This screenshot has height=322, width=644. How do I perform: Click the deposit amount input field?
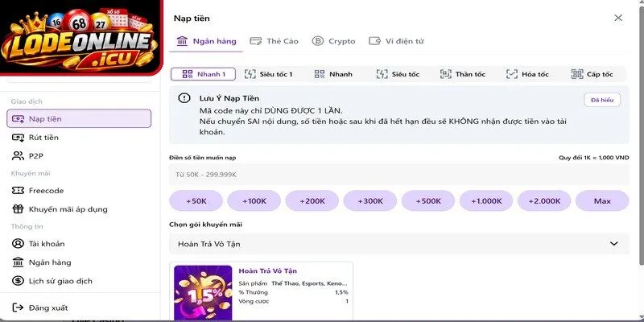pos(398,175)
